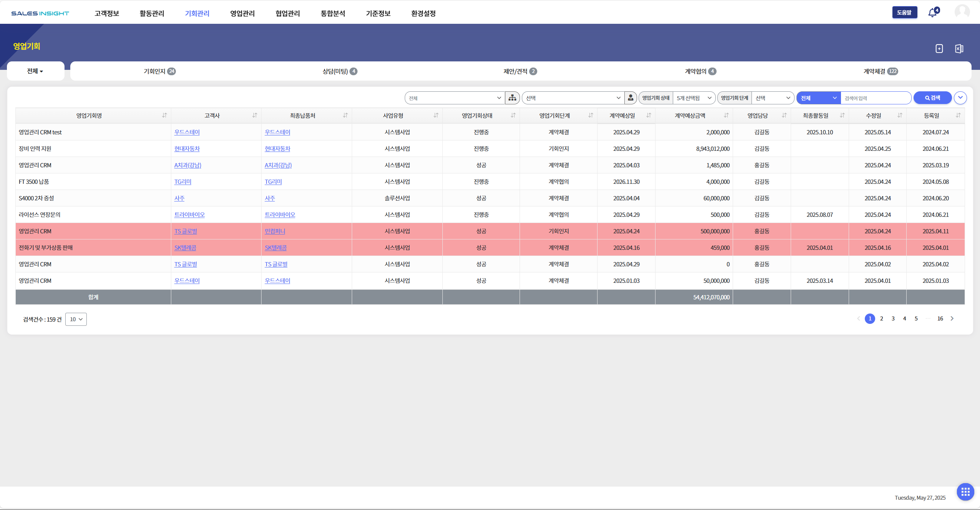
Task: Click the 도움말 help button
Action: (904, 13)
